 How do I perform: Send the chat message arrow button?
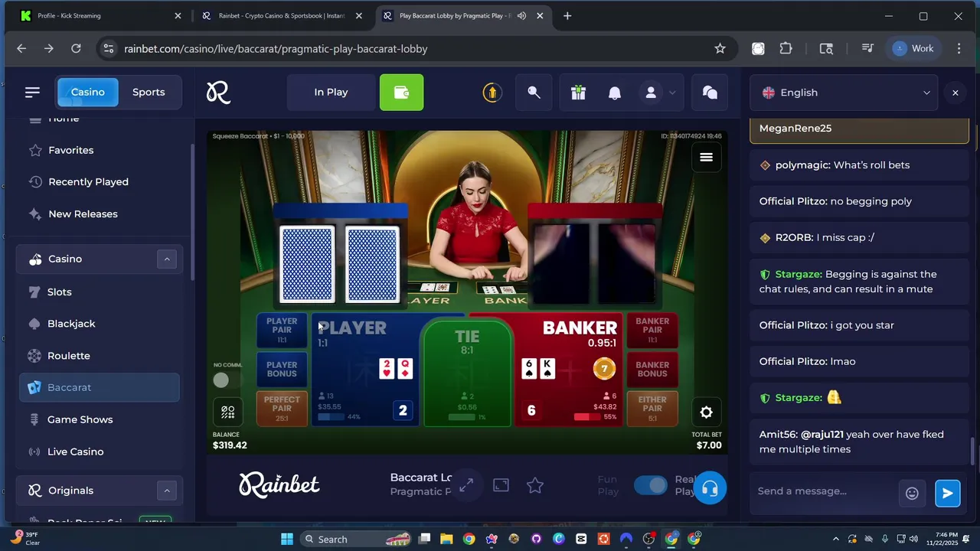[947, 494]
